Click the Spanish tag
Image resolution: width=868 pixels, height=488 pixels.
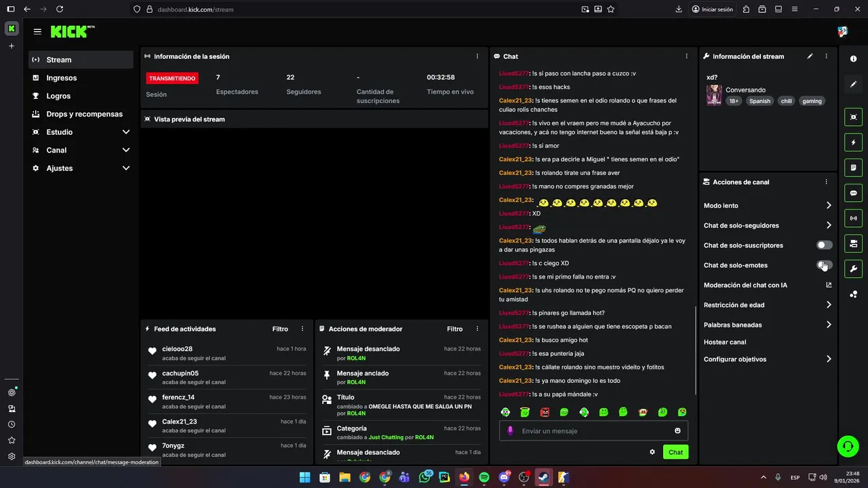point(759,101)
